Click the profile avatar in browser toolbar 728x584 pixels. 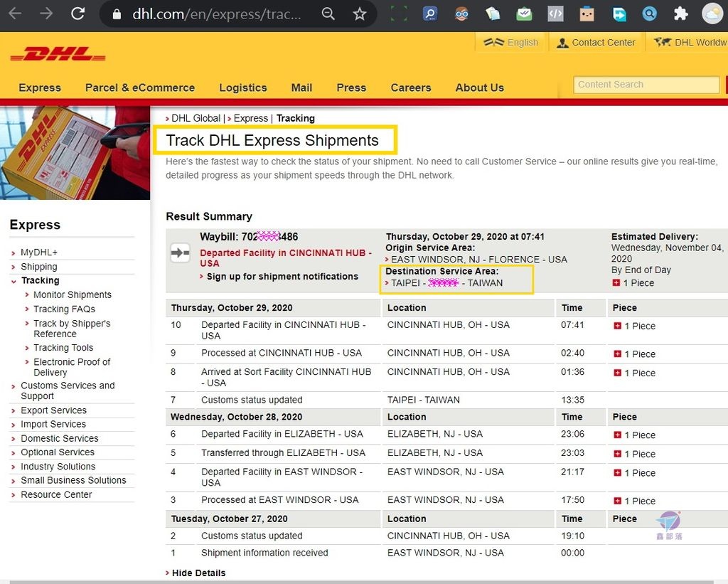point(712,14)
